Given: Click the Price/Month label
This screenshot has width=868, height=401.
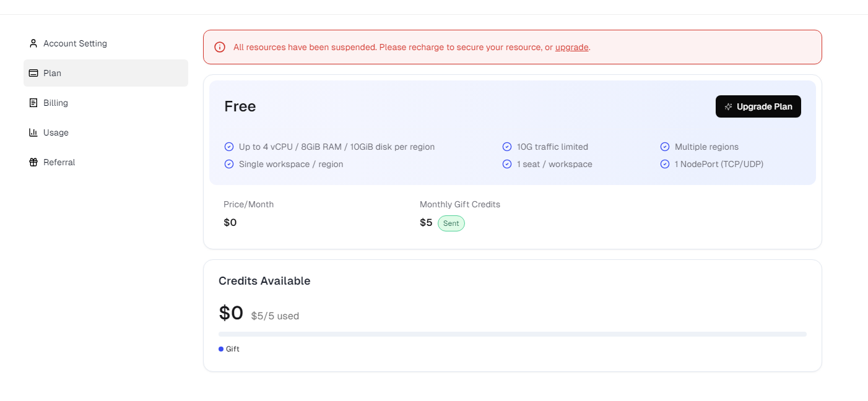Looking at the screenshot, I should tap(249, 204).
